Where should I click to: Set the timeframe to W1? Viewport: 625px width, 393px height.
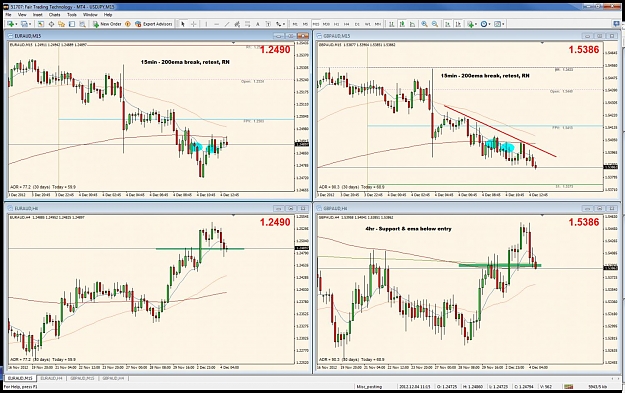pos(368,24)
